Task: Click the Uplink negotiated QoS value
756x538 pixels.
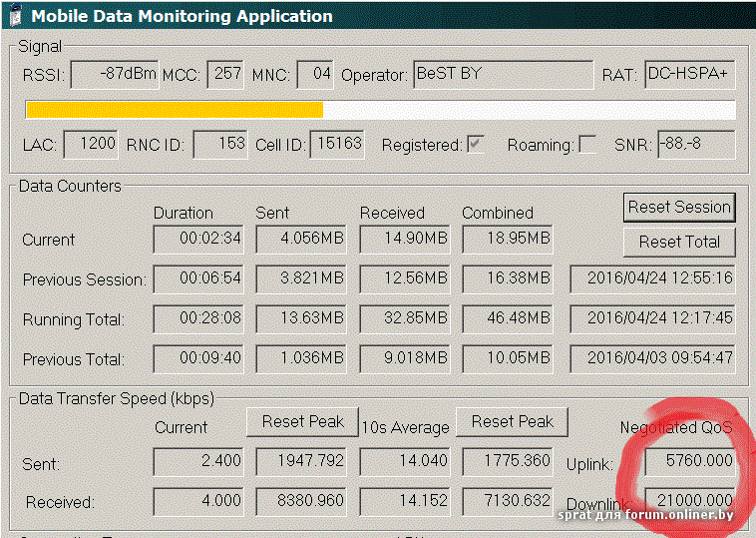Action: pyautogui.click(x=687, y=462)
